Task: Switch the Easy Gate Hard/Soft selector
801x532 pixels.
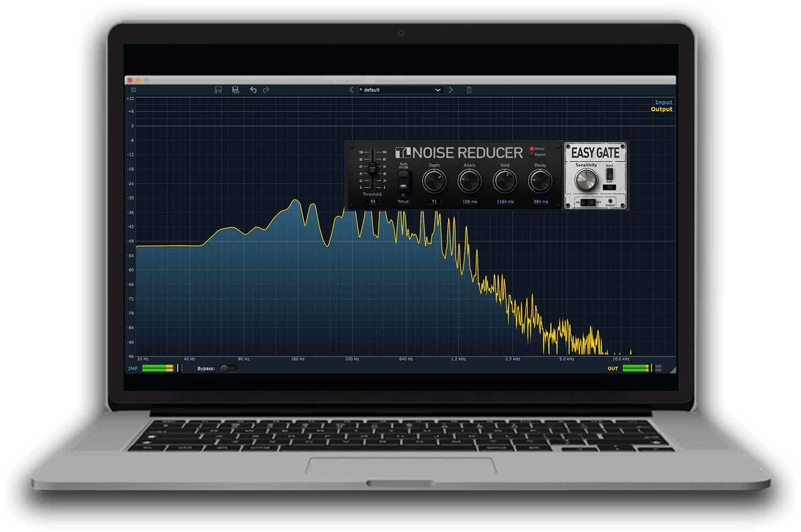Action: pyautogui.click(x=609, y=174)
